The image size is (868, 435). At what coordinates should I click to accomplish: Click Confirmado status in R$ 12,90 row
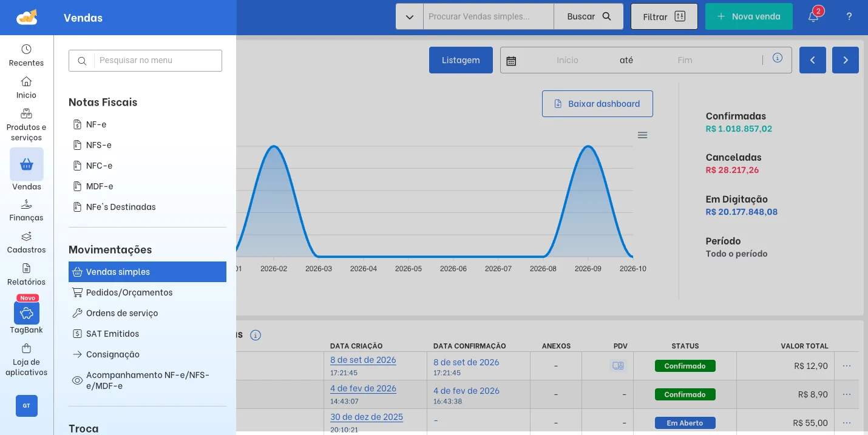click(x=685, y=366)
